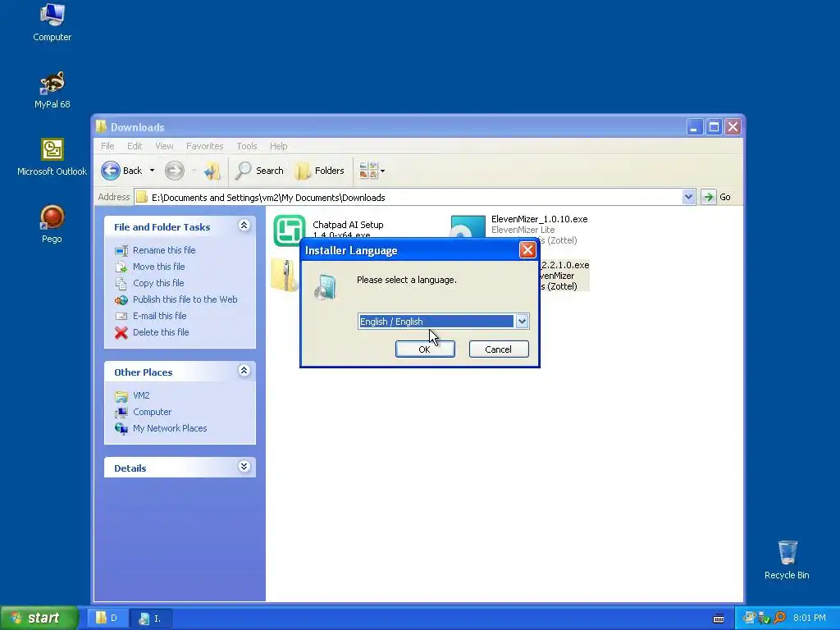Close the Installer Language dialog
The height and width of the screenshot is (630, 840).
pyautogui.click(x=527, y=250)
